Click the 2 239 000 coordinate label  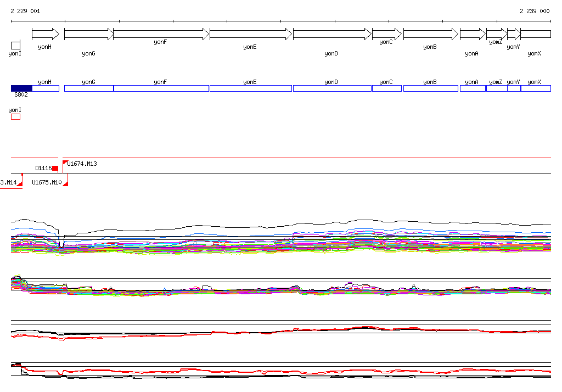[x=535, y=11]
